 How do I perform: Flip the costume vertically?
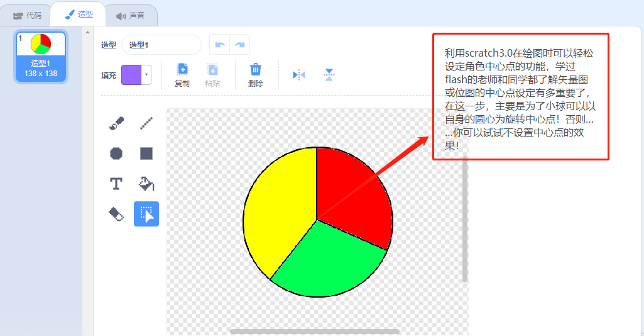[329, 75]
